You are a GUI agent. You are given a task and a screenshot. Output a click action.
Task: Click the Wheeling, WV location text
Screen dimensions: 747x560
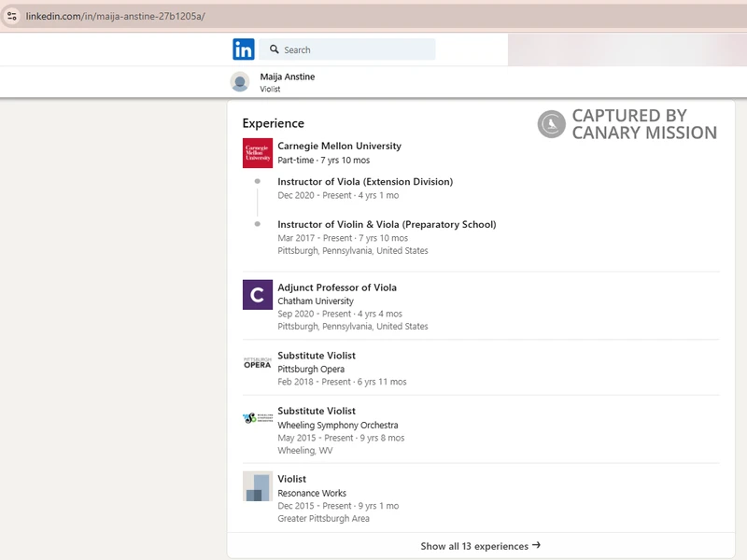[x=305, y=451]
